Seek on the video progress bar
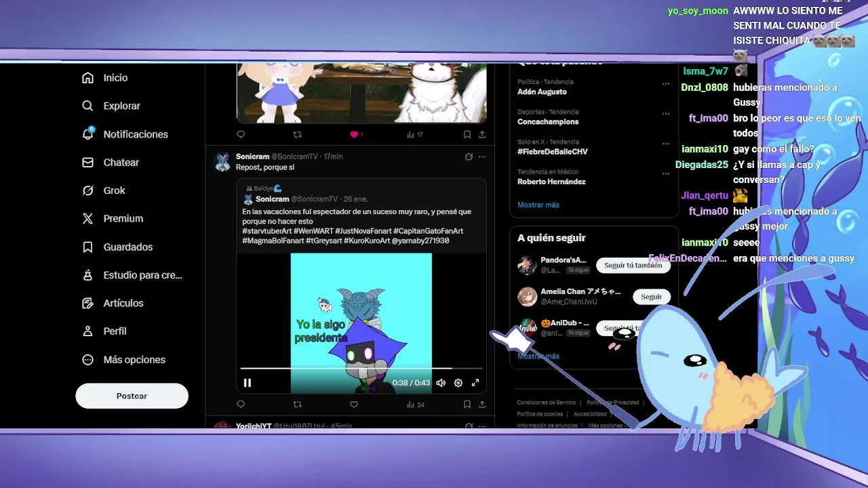This screenshot has height=488, width=868. pos(361,369)
